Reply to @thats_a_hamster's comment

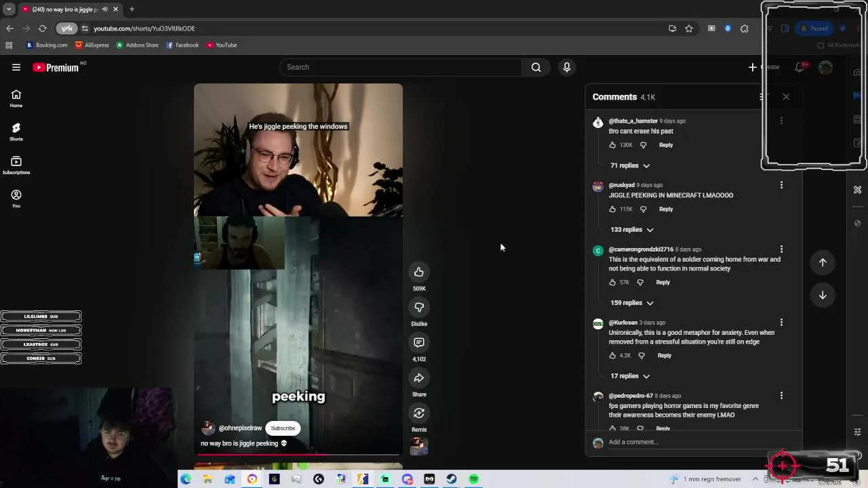pyautogui.click(x=666, y=145)
